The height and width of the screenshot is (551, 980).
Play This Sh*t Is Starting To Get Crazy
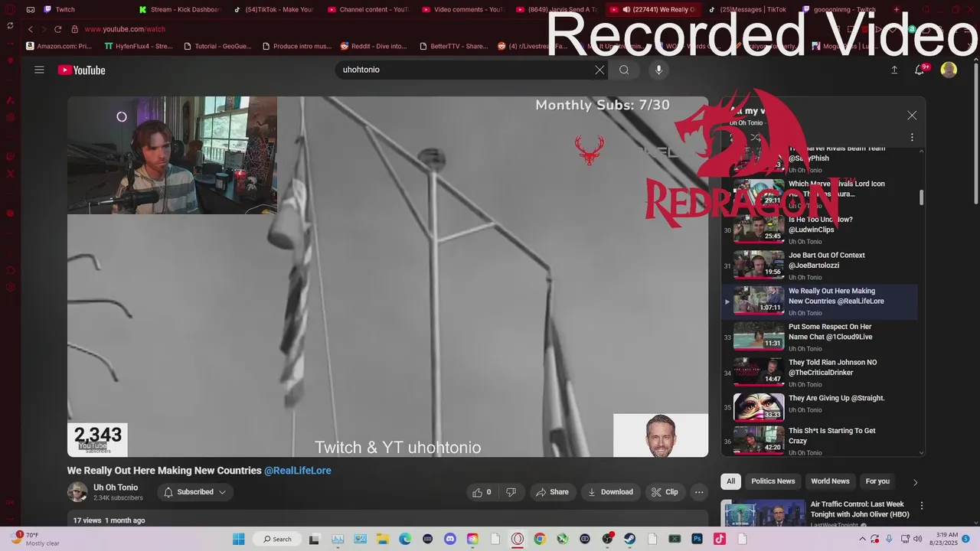[819, 441]
